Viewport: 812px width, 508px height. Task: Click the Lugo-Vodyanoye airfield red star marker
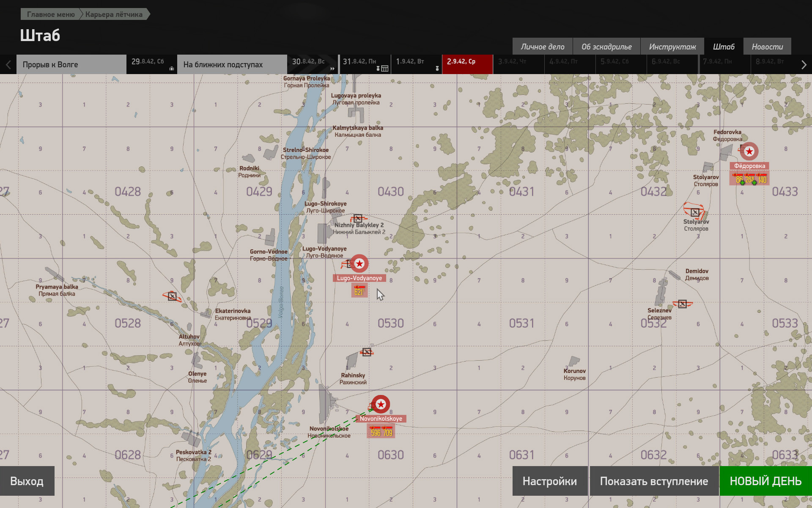click(359, 264)
